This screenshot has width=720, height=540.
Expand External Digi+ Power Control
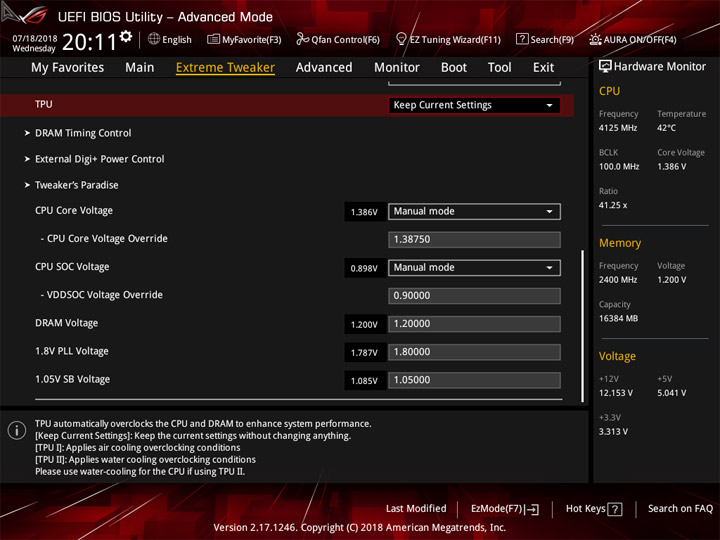pos(99,159)
